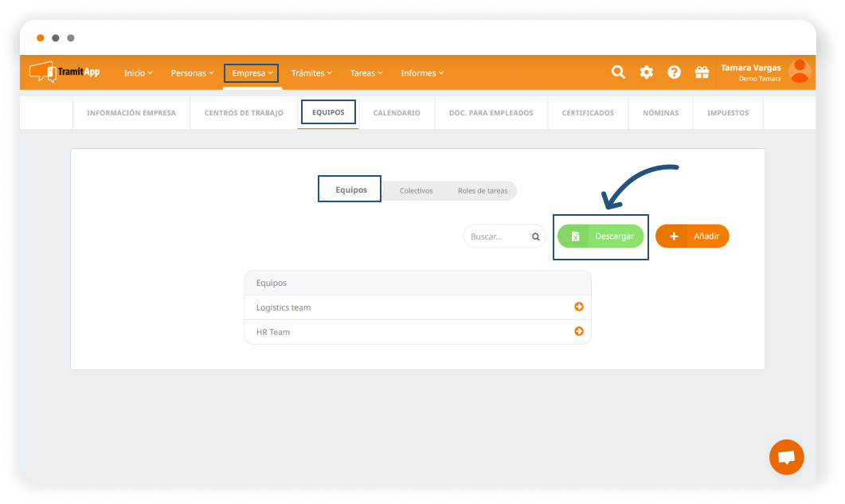
Task: Click the Buscar search field
Action: click(498, 236)
